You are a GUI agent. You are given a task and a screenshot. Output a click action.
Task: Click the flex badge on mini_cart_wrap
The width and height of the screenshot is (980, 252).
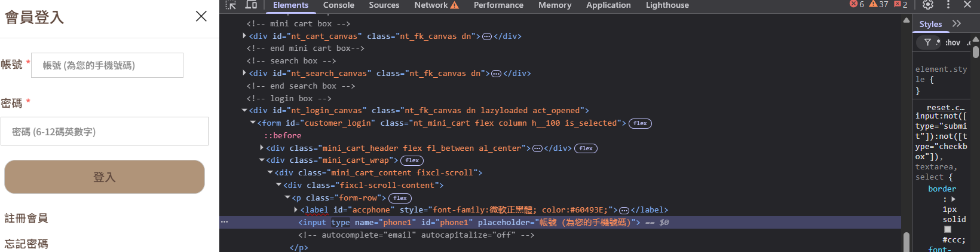[x=412, y=160]
